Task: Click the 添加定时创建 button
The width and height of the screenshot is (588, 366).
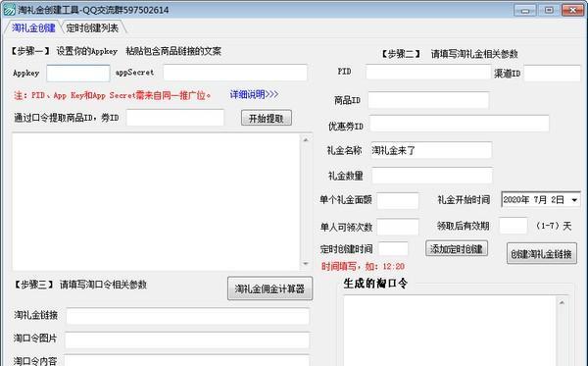Action: click(457, 248)
